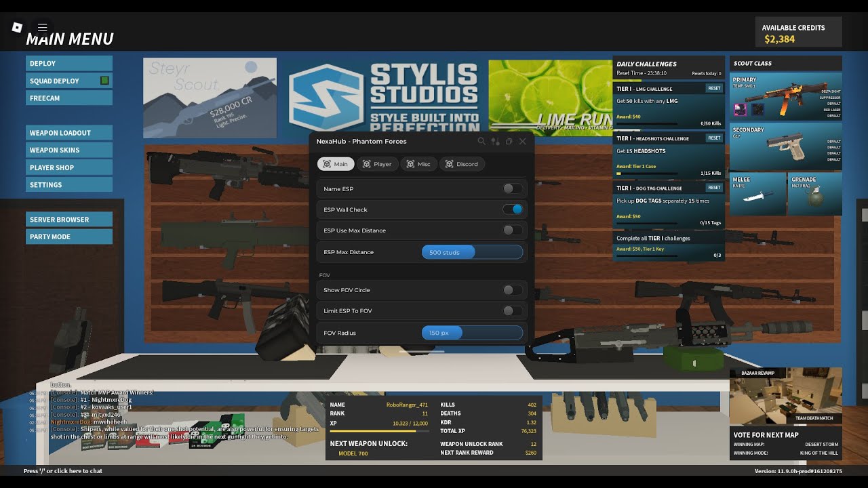The height and width of the screenshot is (488, 868).
Task: Switch to the Misc tab
Action: pos(418,164)
